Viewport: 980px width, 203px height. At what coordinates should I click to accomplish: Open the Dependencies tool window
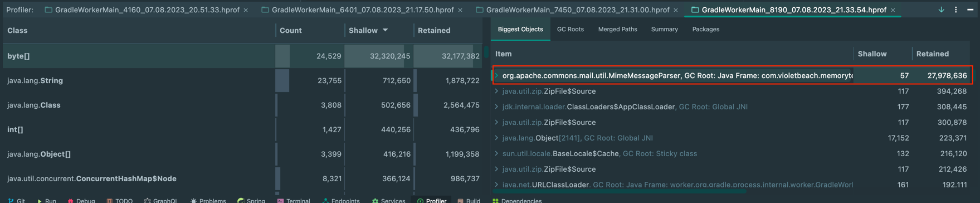click(x=517, y=200)
